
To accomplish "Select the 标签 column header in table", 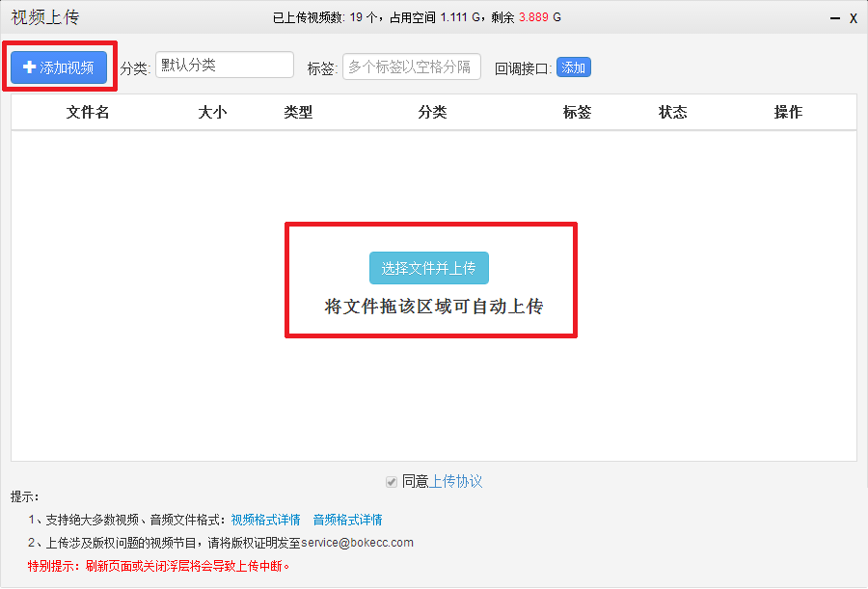I will click(577, 113).
